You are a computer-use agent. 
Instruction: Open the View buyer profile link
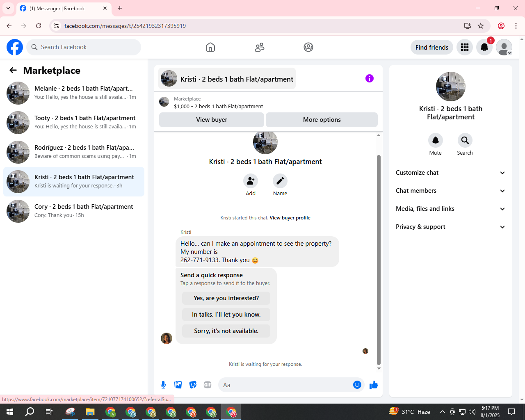290,218
